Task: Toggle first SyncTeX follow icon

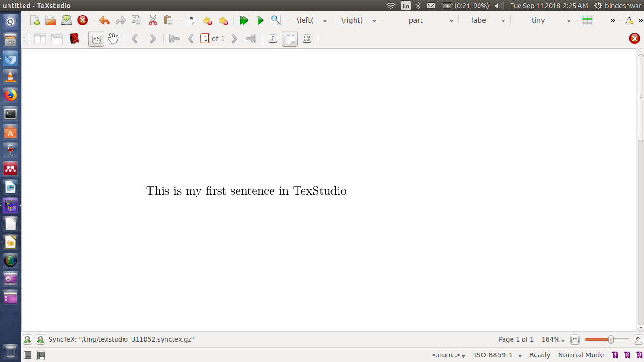Action: [27, 339]
